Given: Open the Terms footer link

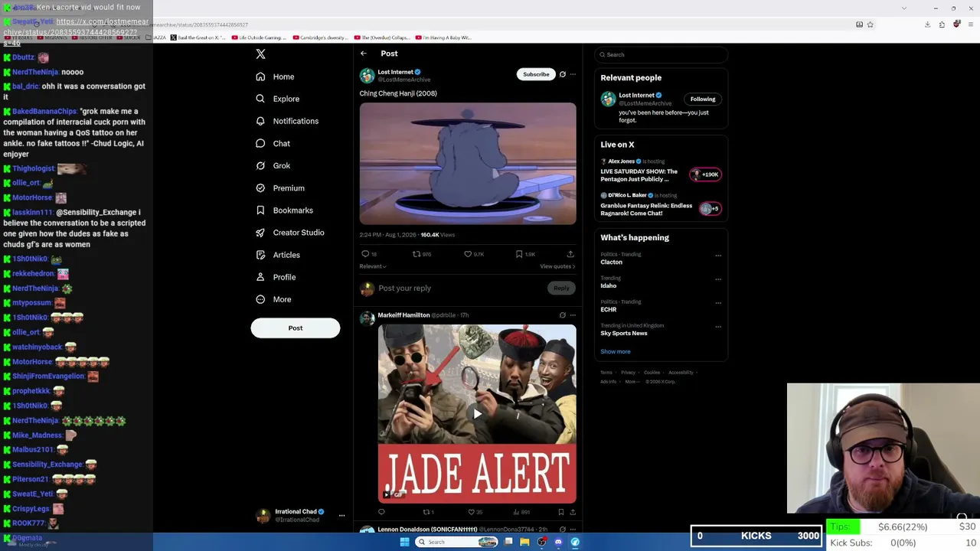Looking at the screenshot, I should pos(606,373).
